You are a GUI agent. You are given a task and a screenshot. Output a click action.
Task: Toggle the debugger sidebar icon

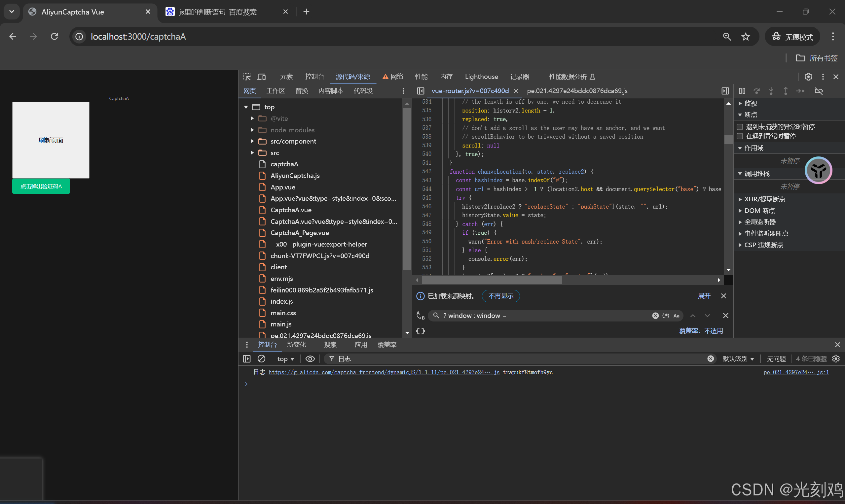pos(725,91)
